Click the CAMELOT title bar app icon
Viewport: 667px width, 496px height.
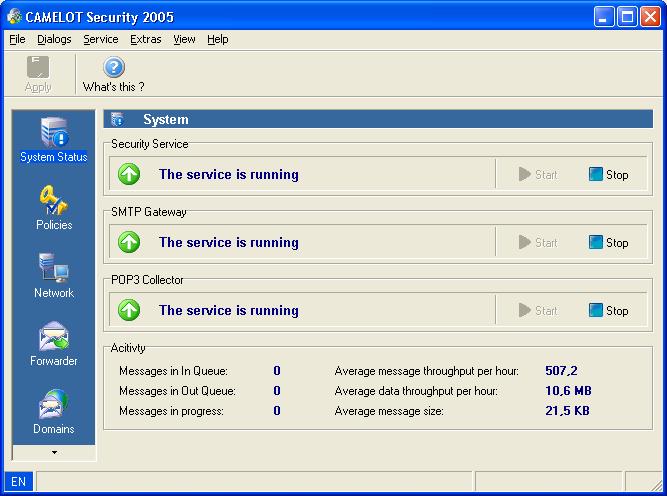point(14,17)
